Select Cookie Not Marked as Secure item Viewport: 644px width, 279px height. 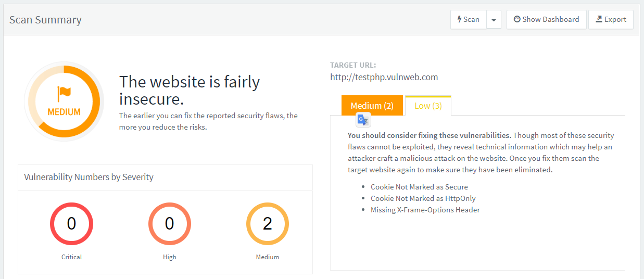coord(419,187)
